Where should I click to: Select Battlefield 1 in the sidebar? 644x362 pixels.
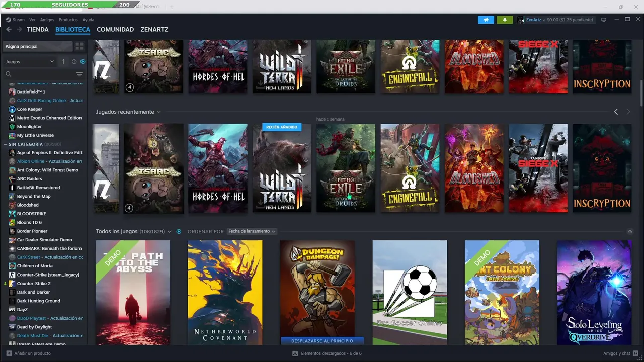coord(31,92)
